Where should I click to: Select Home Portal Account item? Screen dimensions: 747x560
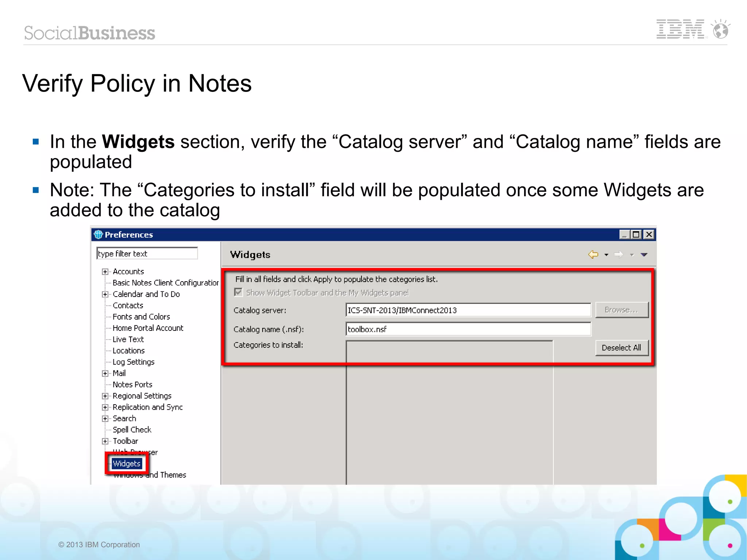pos(148,328)
